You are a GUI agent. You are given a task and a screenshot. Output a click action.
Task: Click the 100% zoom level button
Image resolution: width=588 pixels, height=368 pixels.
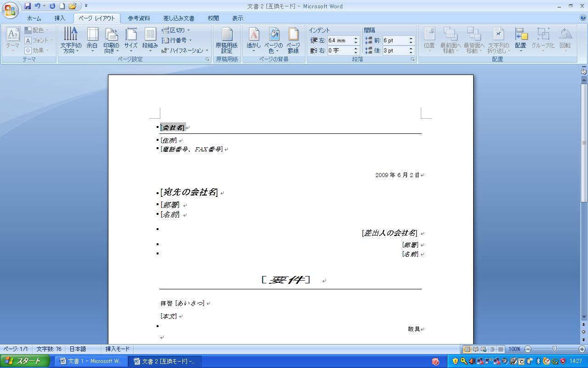[x=514, y=349]
